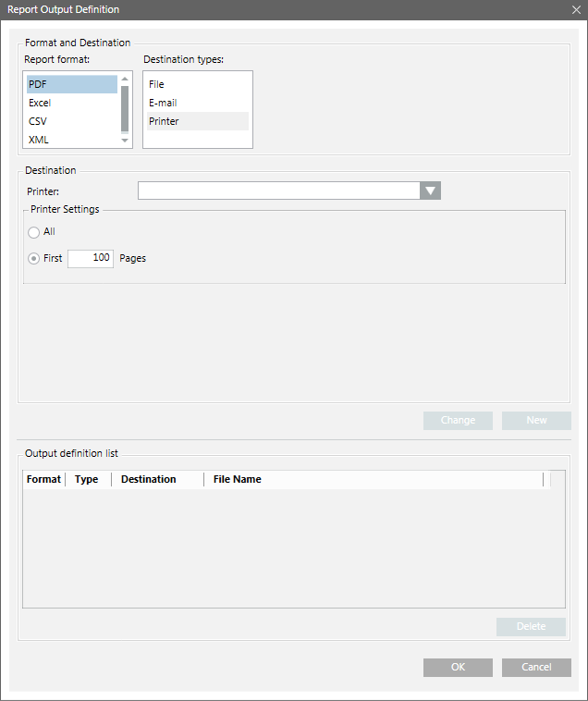Open the Printer dropdown arrow
This screenshot has height=701, width=588.
430,191
